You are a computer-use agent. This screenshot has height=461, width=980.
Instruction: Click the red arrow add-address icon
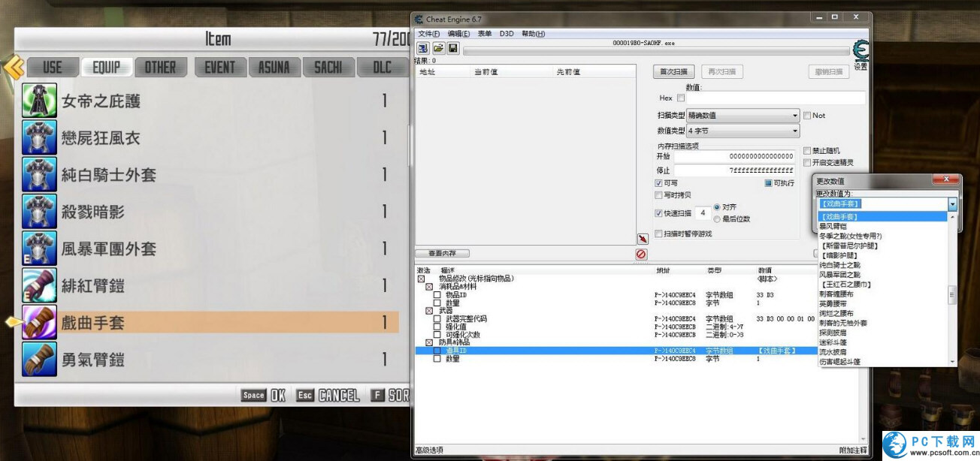pyautogui.click(x=643, y=239)
